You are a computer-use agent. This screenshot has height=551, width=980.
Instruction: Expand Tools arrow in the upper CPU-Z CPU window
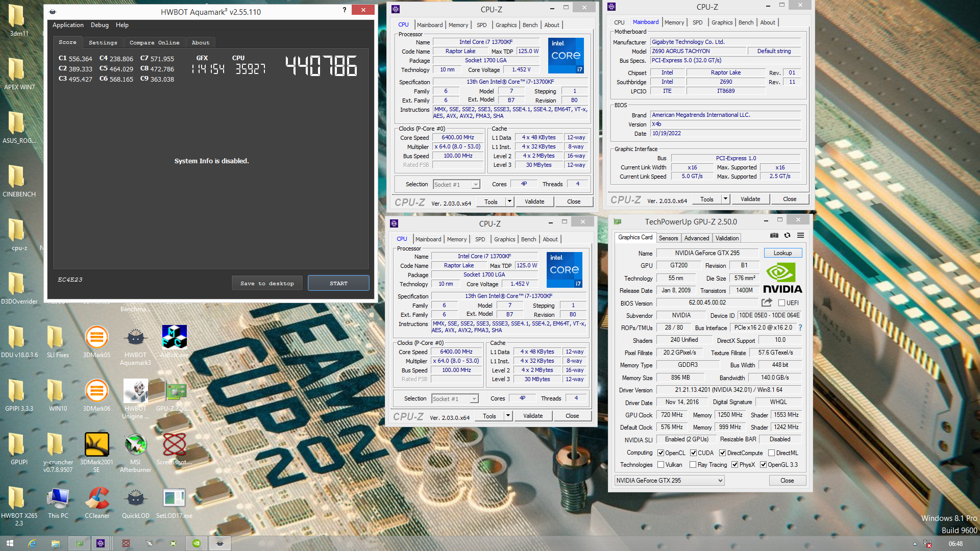click(x=509, y=202)
